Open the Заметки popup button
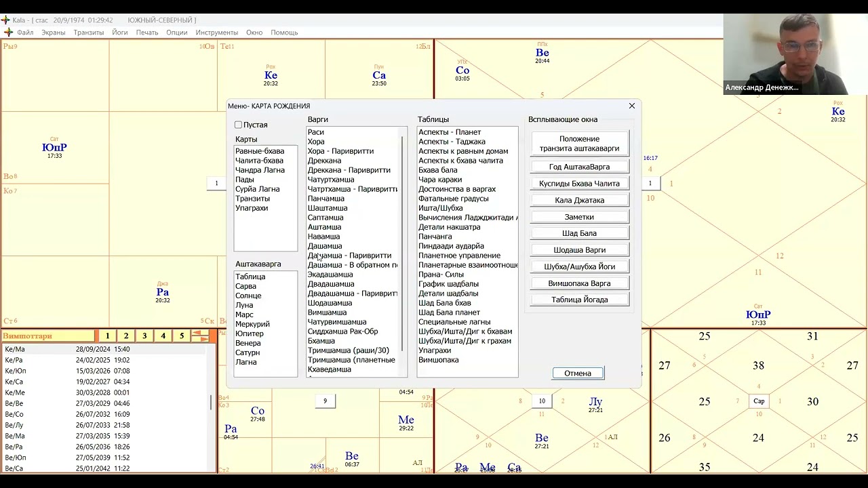The image size is (868, 488). click(x=579, y=217)
